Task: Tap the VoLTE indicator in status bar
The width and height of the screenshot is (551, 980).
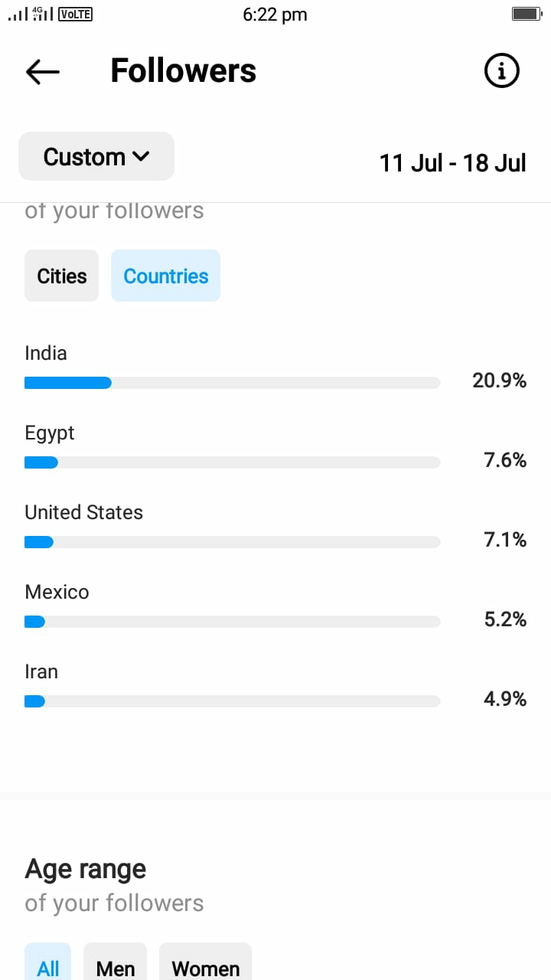Action: pyautogui.click(x=75, y=14)
